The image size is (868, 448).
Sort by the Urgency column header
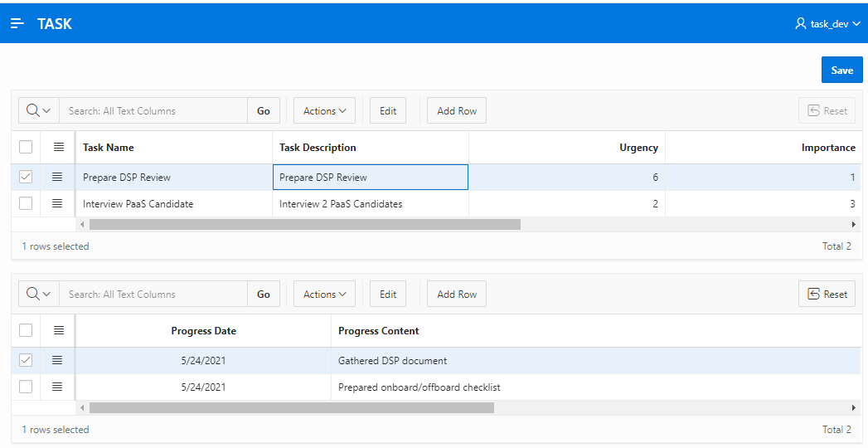(638, 148)
